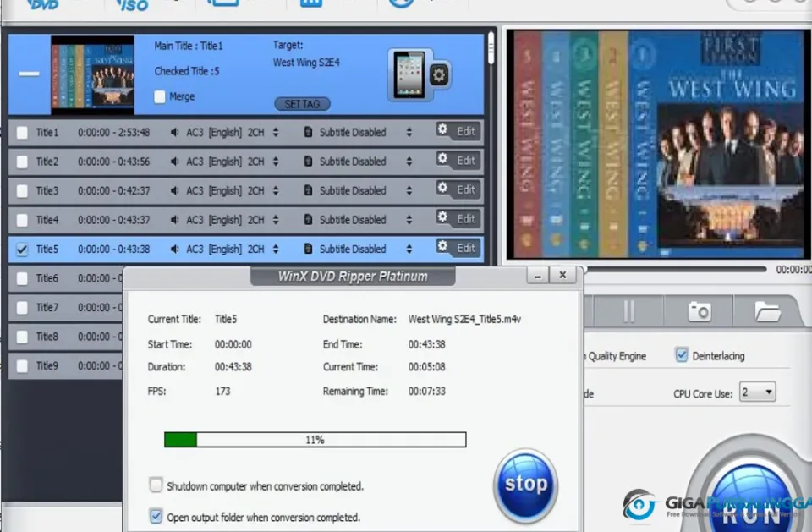Screen dimensions: 812x532
Task: Check the Title1 checkbox
Action: tap(22, 133)
